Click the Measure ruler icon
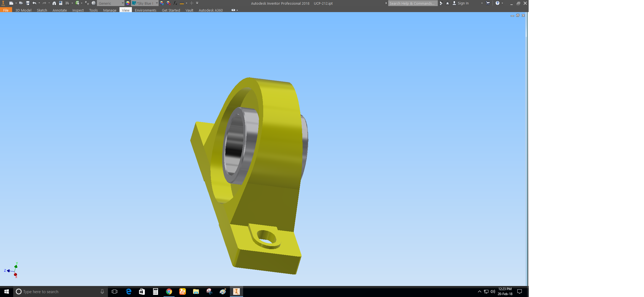This screenshot has height=297, width=644. (182, 3)
